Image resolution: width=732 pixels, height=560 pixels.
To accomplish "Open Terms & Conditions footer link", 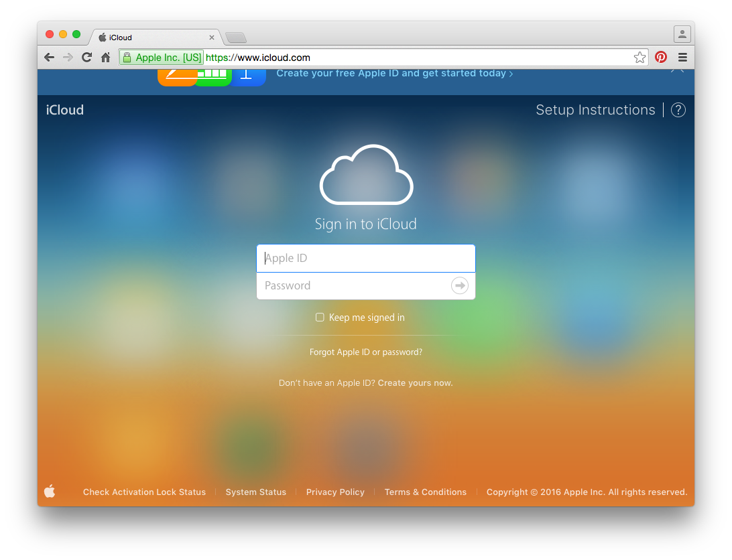I will 425,492.
